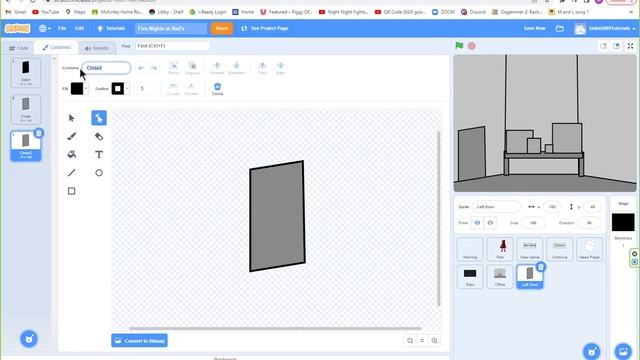
Task: Pick the Eraser tool
Action: click(99, 136)
